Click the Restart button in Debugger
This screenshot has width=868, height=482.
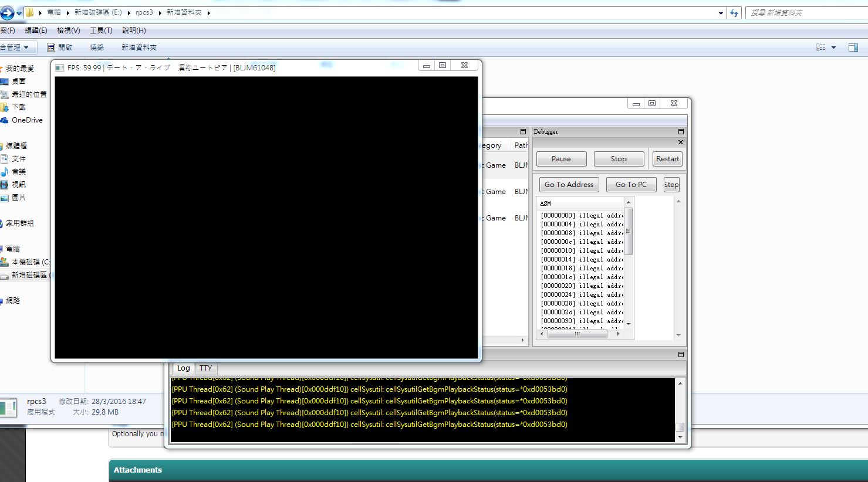pyautogui.click(x=667, y=159)
